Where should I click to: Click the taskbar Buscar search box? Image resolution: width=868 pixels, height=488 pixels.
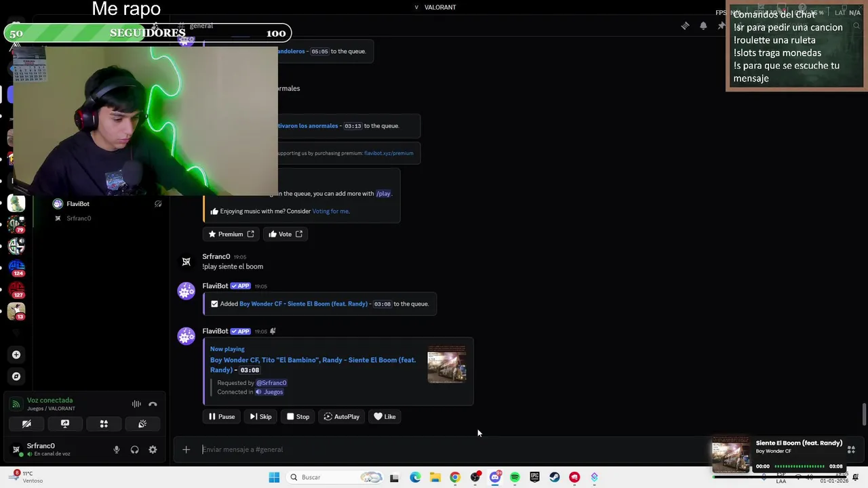point(335,477)
